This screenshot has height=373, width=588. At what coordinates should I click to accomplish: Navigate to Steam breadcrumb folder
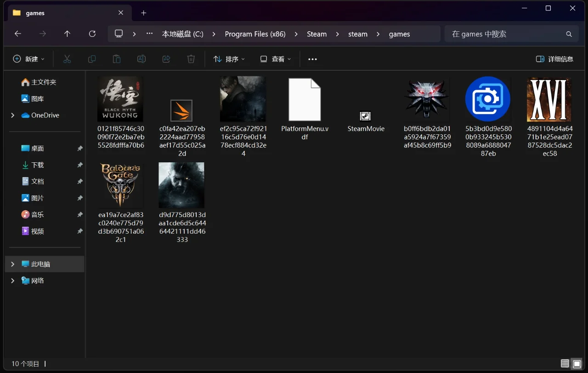pyautogui.click(x=317, y=34)
